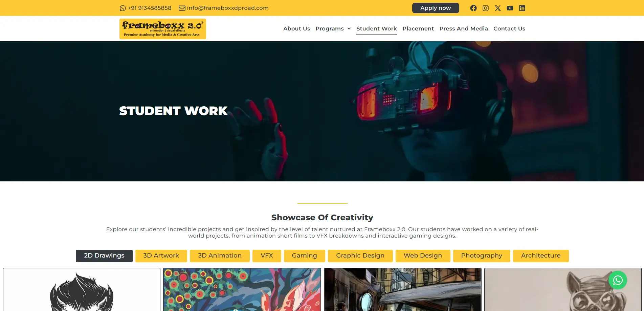Show the Gaming gallery tab
The width and height of the screenshot is (644, 311).
click(x=304, y=256)
